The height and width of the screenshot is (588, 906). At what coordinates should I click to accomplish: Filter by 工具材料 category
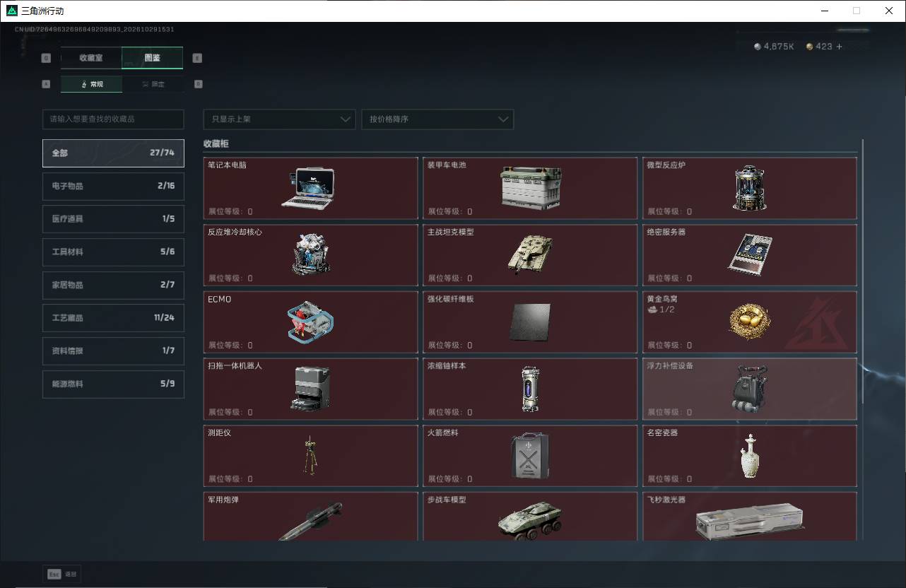tap(113, 252)
